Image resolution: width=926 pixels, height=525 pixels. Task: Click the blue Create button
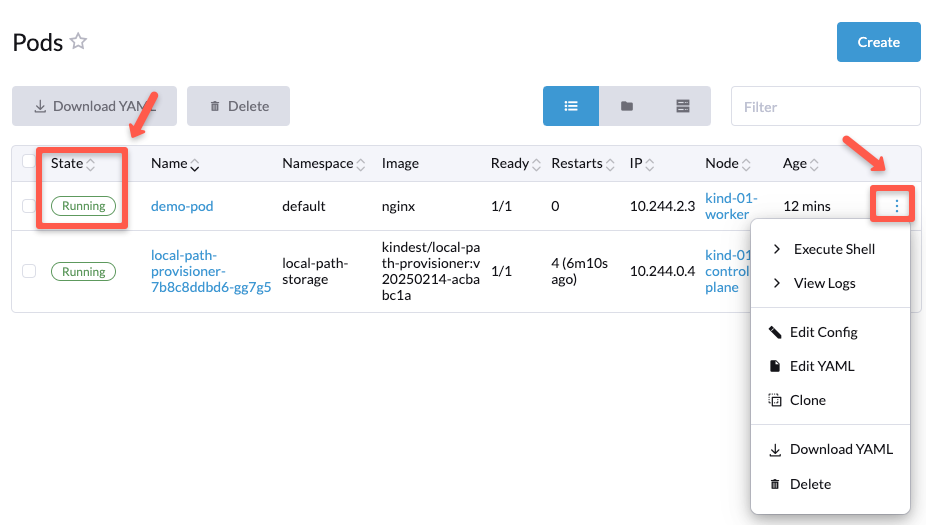[x=878, y=42]
